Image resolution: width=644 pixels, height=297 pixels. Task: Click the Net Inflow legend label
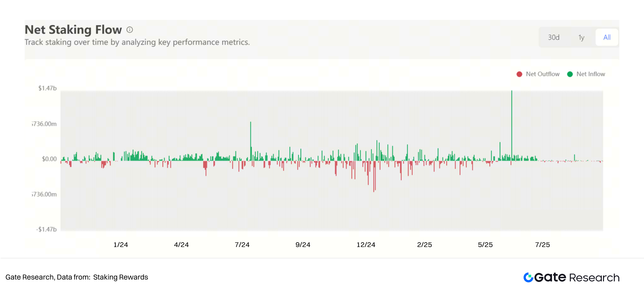pyautogui.click(x=590, y=74)
